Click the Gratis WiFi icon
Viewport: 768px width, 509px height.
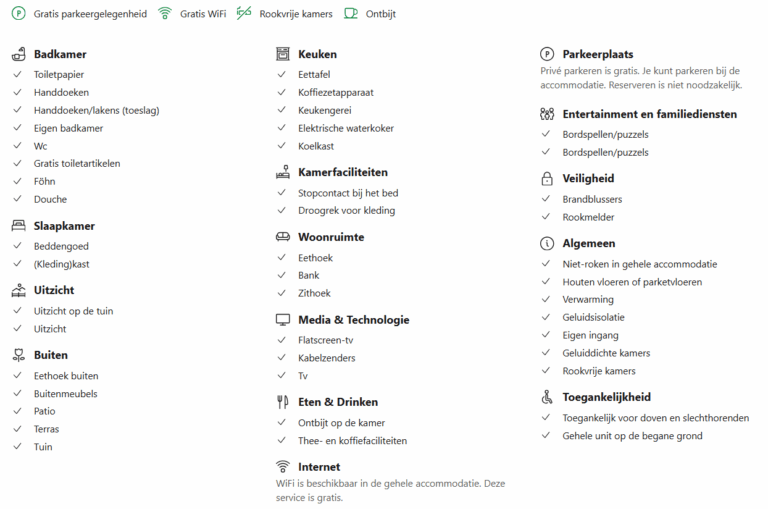click(x=165, y=14)
